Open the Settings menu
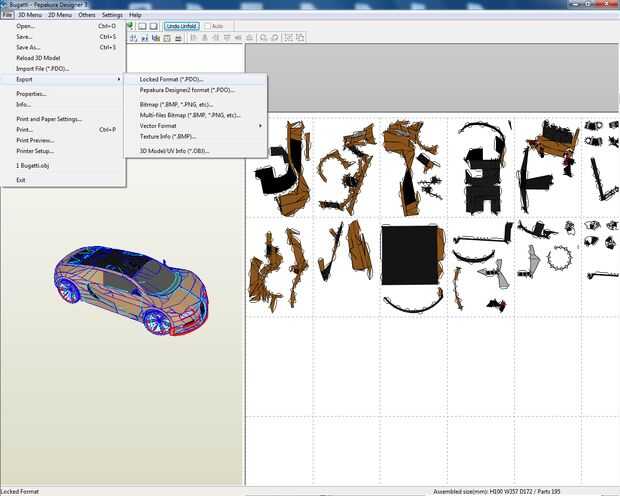 (x=112, y=15)
